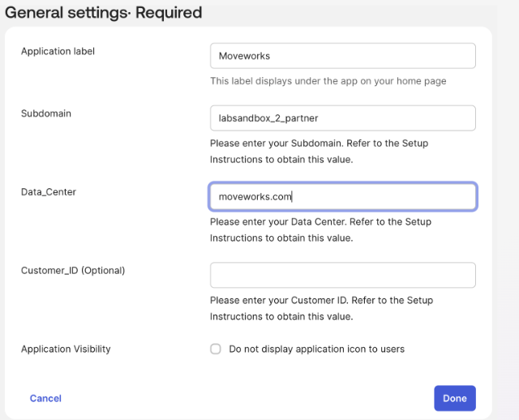Click the Data Center setup instructions help text
519x420 pixels.
point(320,229)
